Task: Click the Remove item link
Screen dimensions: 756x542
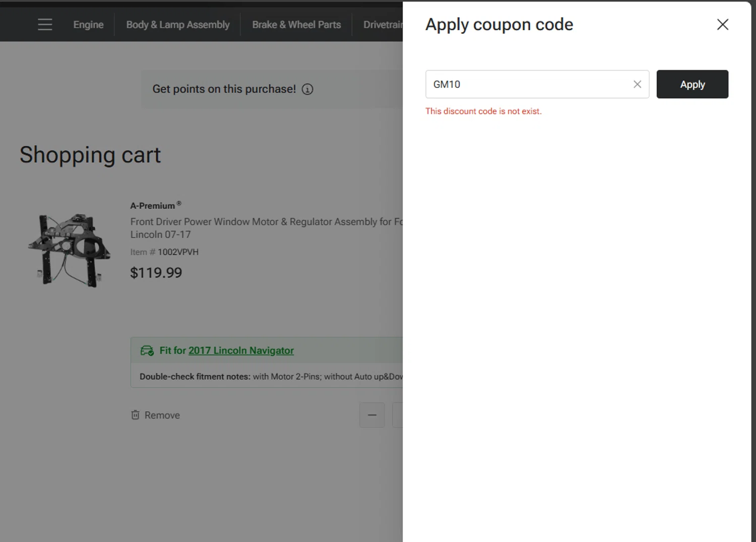Action: point(162,415)
